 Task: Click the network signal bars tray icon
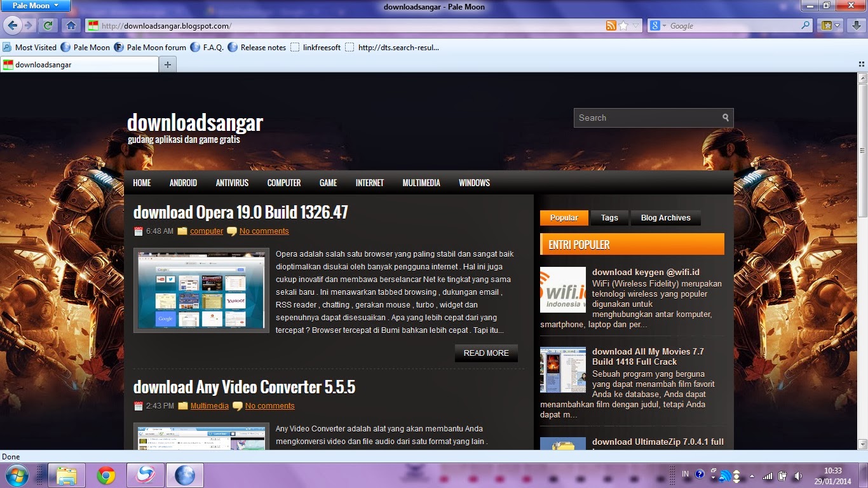(x=768, y=475)
